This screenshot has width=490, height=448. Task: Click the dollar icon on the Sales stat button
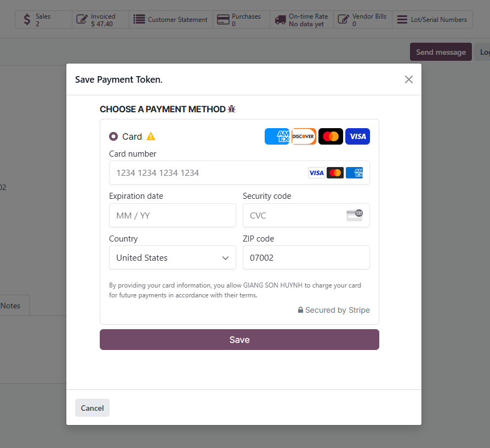[x=27, y=19]
